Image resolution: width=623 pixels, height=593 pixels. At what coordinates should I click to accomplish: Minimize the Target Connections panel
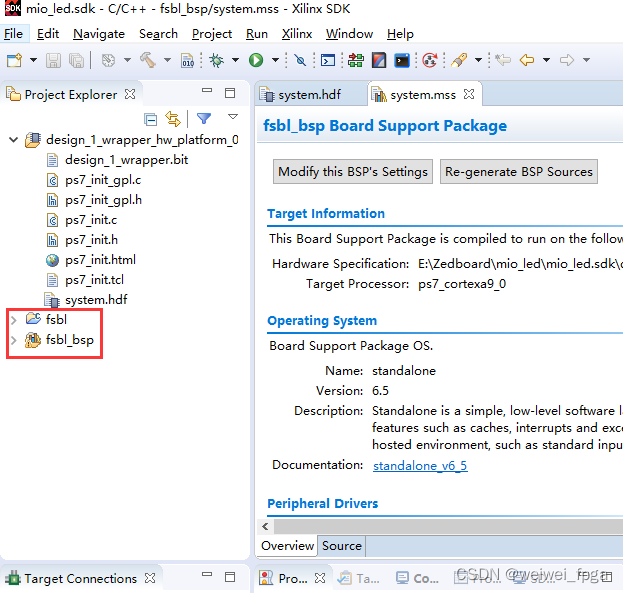tap(207, 574)
